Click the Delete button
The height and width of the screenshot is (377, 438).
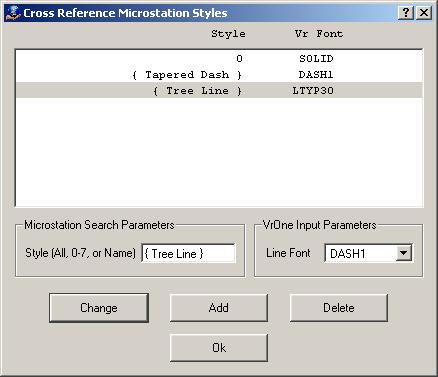click(x=339, y=308)
